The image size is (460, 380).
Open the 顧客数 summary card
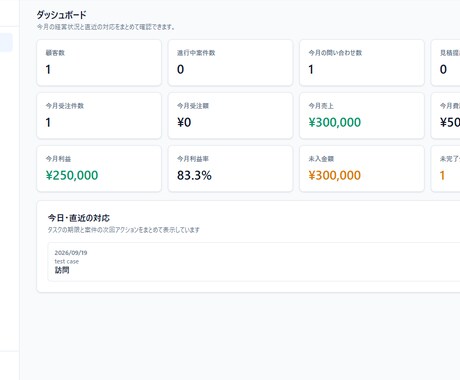point(99,63)
